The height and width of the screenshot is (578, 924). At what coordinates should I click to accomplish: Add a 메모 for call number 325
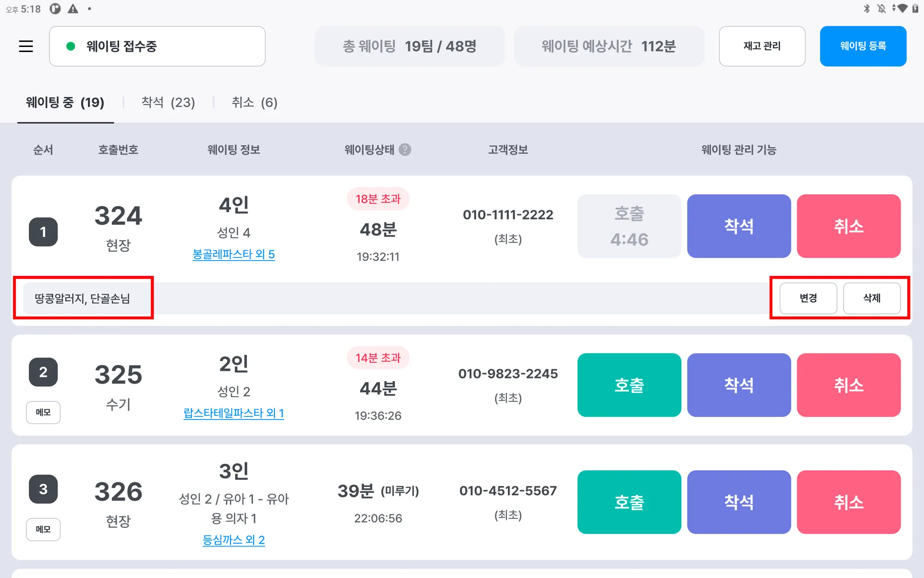[43, 412]
